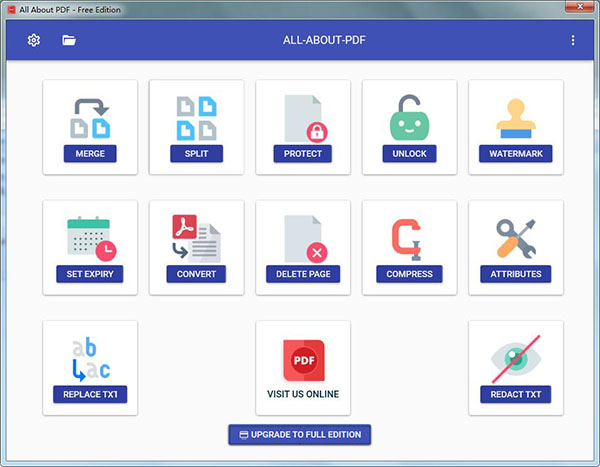600x467 pixels.
Task: Click the Set Expiry calendar clock icon
Action: [x=91, y=239]
